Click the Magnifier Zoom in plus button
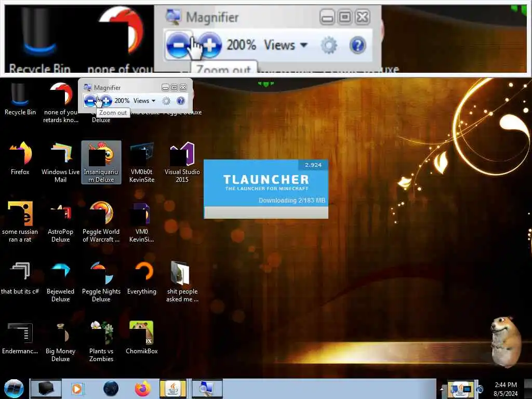This screenshot has width=532, height=399. coord(106,101)
